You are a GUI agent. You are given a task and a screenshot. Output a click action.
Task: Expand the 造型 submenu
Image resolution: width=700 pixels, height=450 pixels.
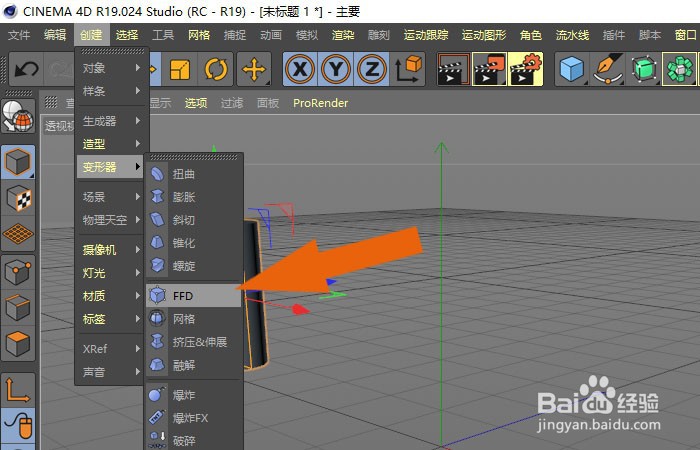tap(110, 144)
